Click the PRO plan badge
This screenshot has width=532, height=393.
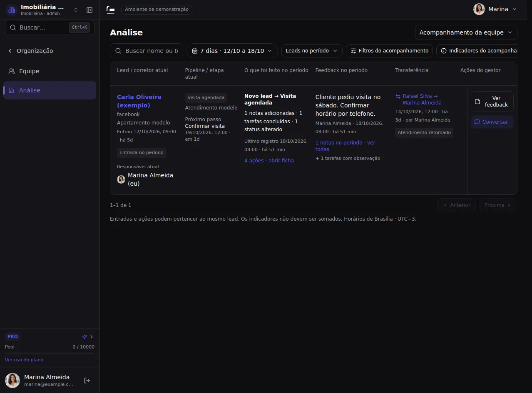pos(12,336)
